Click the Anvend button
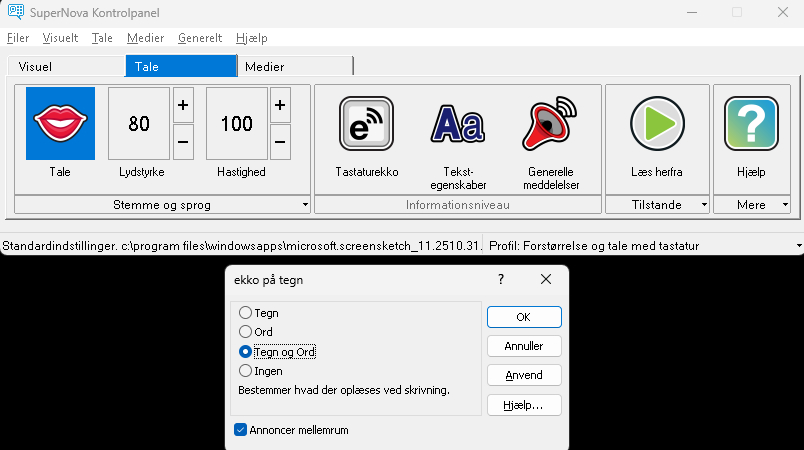Viewport: 804px width, 450px height. point(524,375)
